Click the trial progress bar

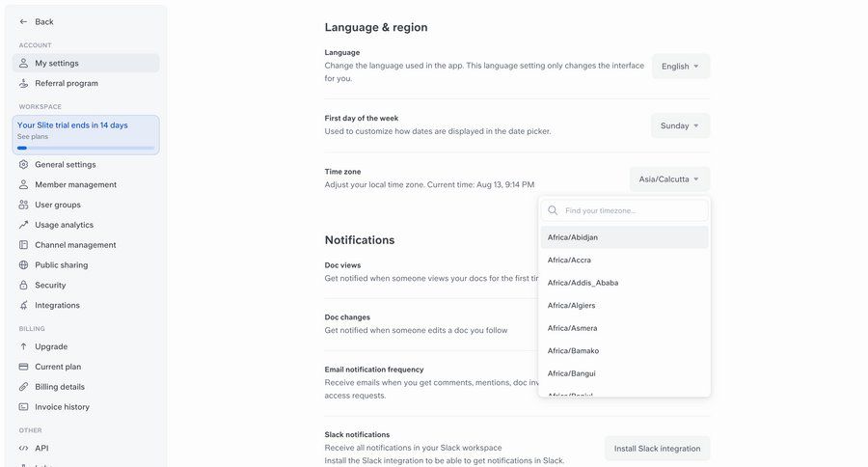85,148
